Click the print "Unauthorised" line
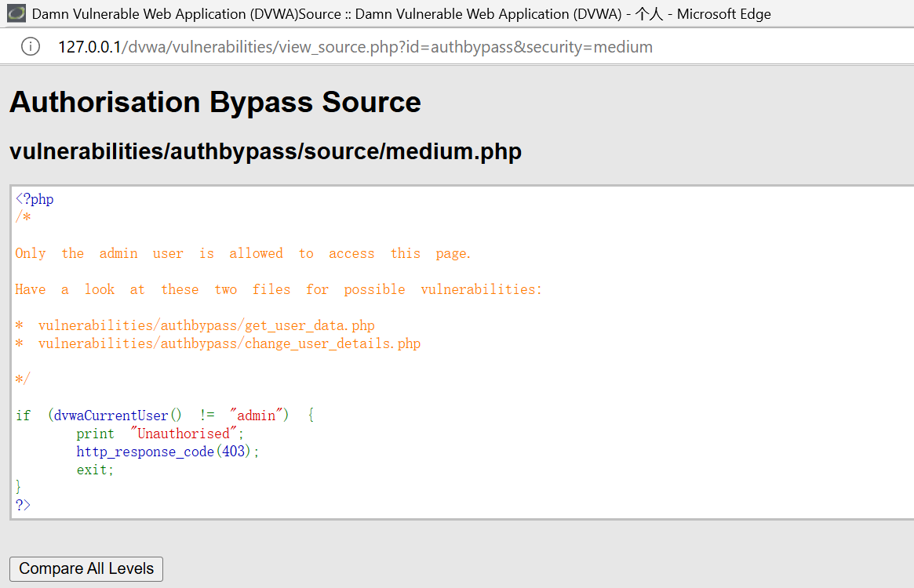Viewport: 914px width, 588px height. click(x=160, y=434)
